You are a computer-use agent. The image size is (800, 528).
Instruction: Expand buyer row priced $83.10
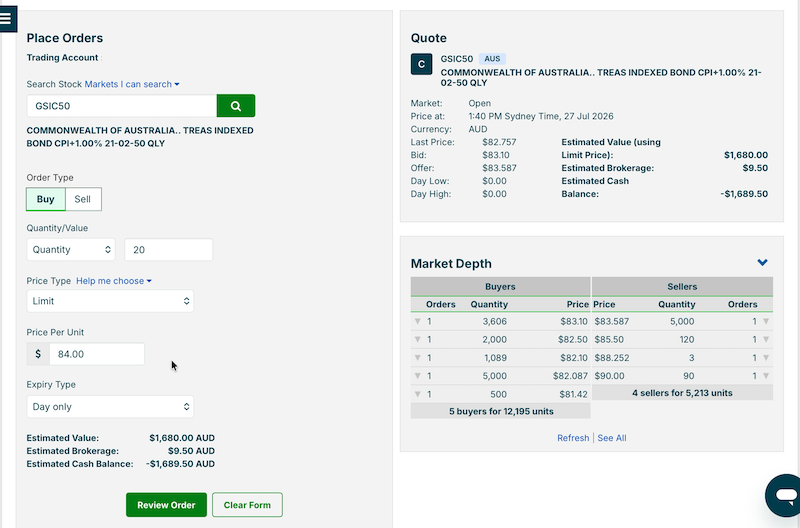pyautogui.click(x=417, y=321)
